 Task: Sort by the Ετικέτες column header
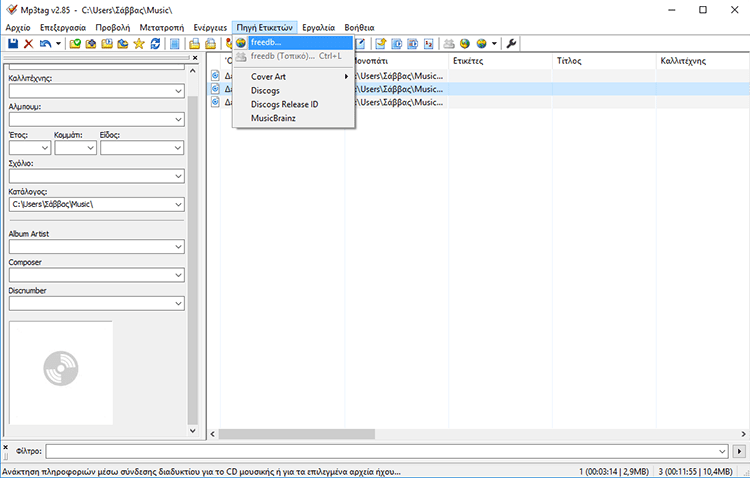point(500,61)
